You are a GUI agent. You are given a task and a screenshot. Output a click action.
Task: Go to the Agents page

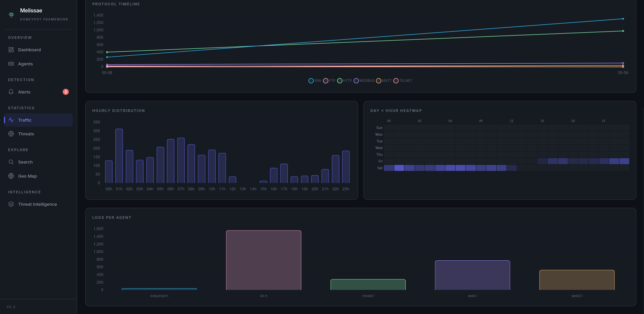tap(38, 64)
